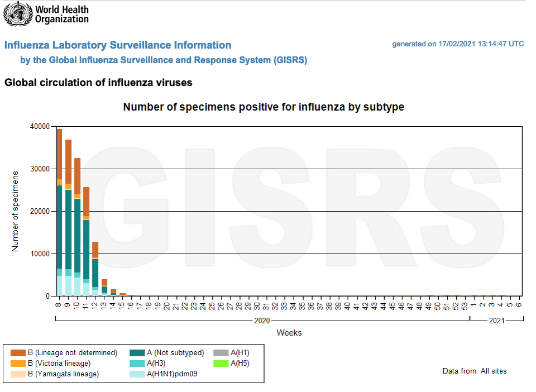Click the 'World Health Organization' logo text
536x392 pixels.
click(x=62, y=15)
